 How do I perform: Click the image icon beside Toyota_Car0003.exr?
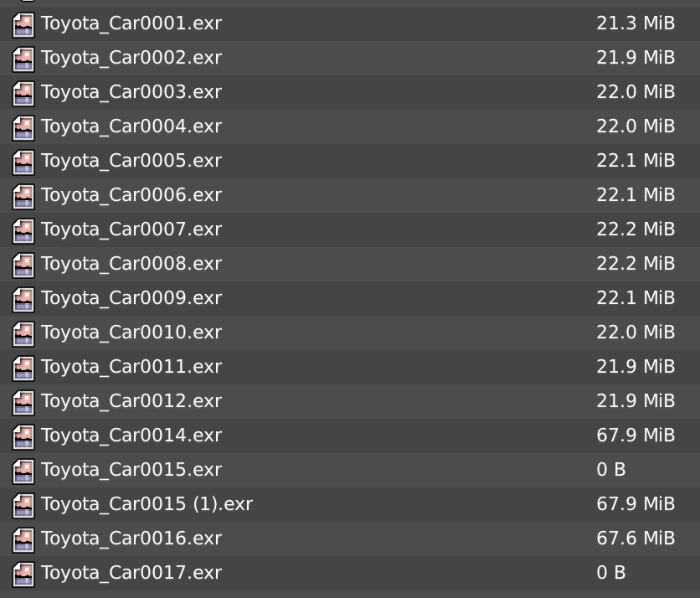23,94
